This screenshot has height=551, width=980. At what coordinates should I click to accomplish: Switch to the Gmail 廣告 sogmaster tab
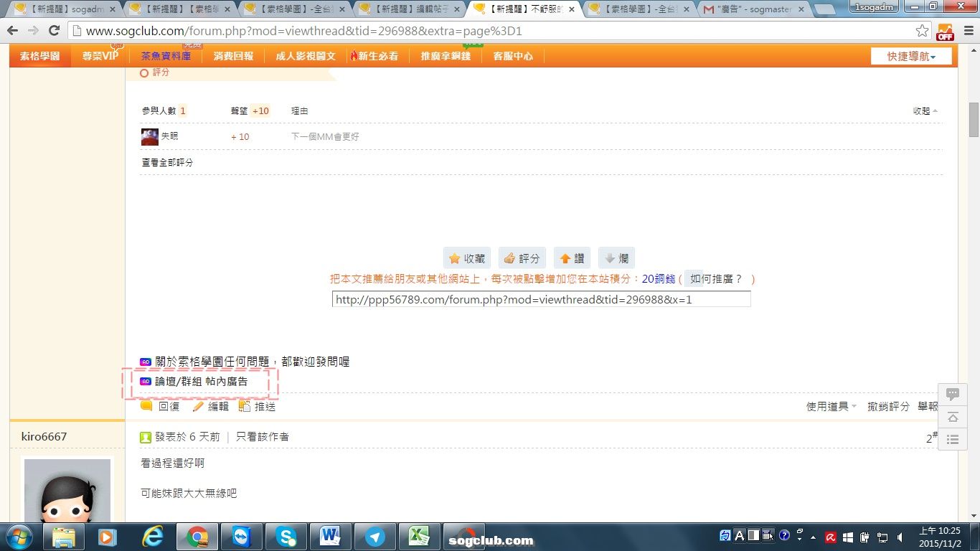point(753,9)
